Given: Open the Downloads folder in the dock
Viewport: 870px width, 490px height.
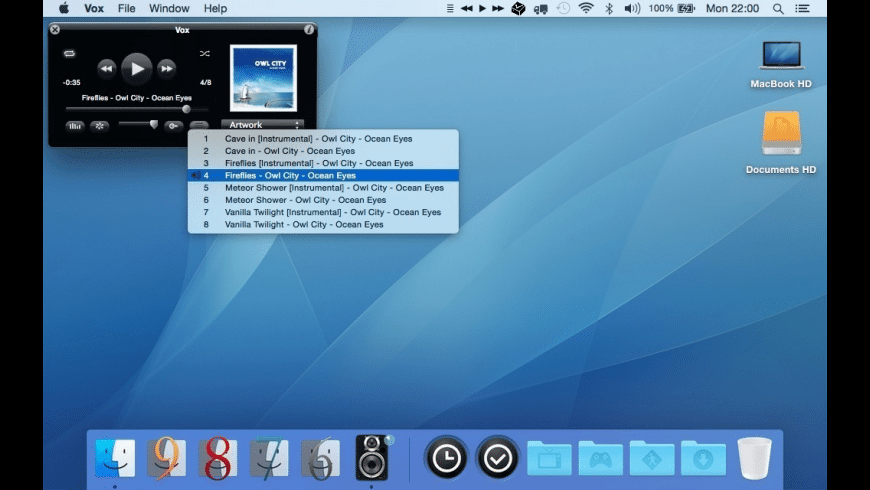Looking at the screenshot, I should pyautogui.click(x=703, y=458).
